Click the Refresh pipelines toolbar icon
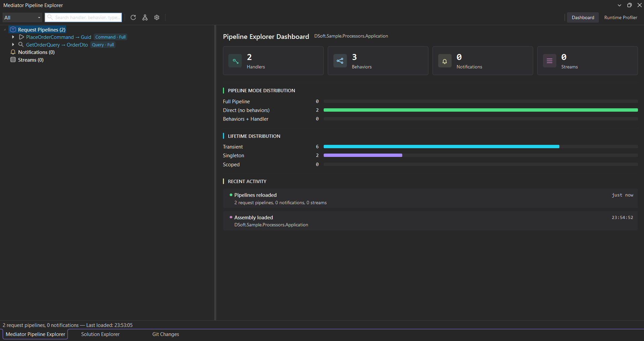 pos(133,17)
